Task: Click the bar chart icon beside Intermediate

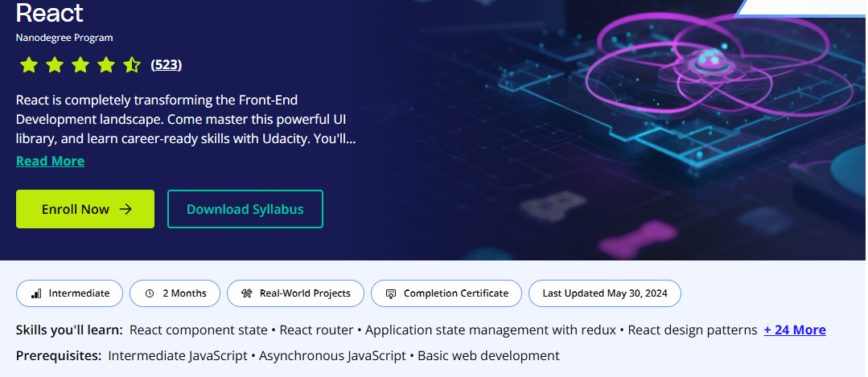Action: point(36,293)
